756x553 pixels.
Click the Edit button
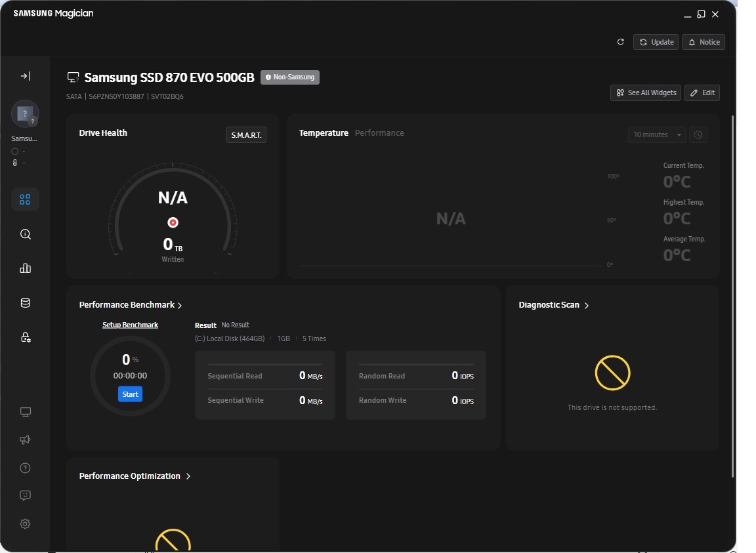[x=702, y=92]
